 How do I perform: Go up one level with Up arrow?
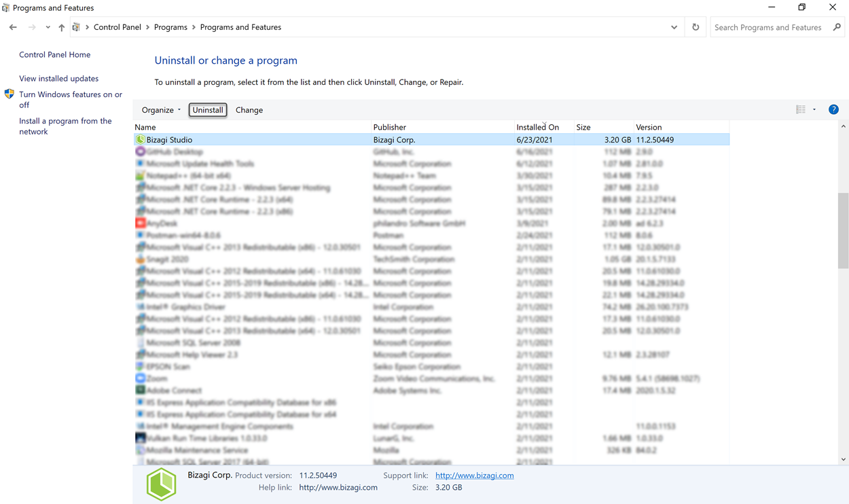coord(61,27)
